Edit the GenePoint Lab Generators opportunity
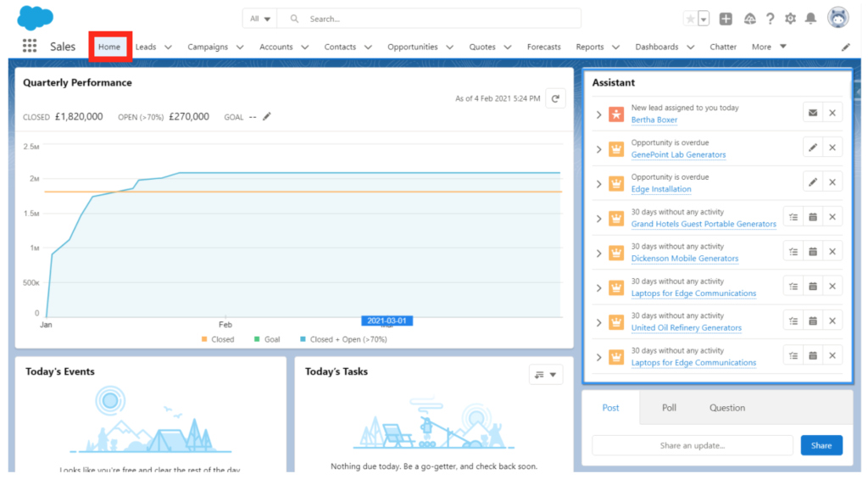Image resolution: width=868 pixels, height=485 pixels. pos(813,148)
